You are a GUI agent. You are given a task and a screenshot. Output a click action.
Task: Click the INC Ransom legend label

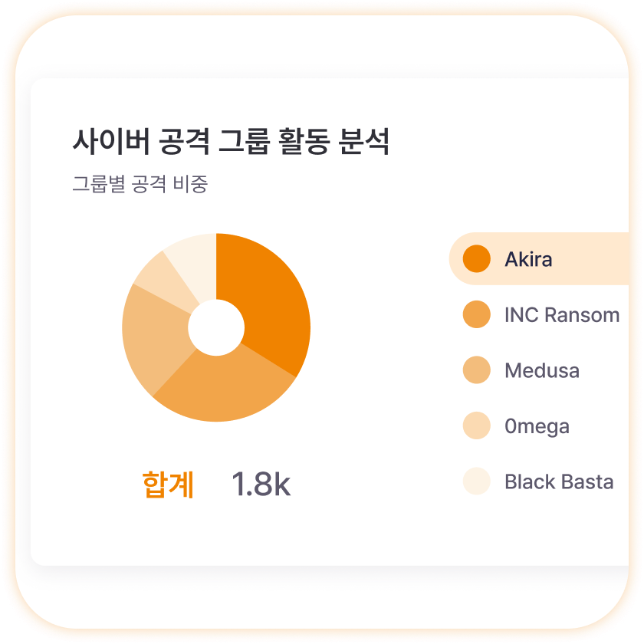pos(562,315)
